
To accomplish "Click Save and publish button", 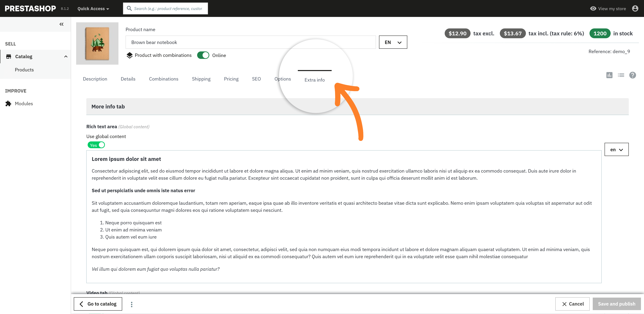I will [x=616, y=304].
